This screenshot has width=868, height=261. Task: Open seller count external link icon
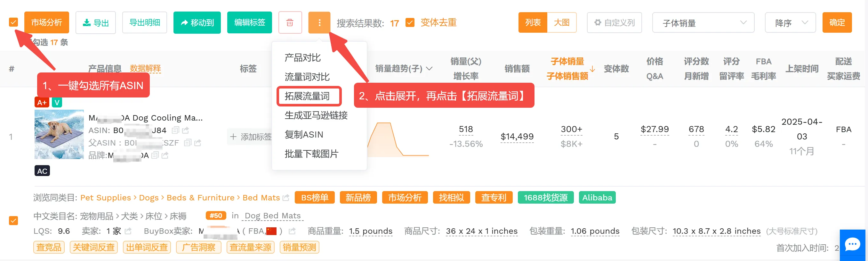pos(128,231)
